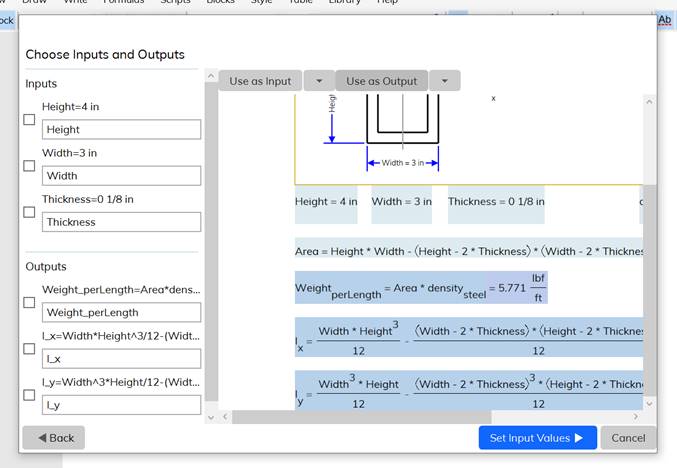
Task: Click the Thickness name input field
Action: point(121,222)
